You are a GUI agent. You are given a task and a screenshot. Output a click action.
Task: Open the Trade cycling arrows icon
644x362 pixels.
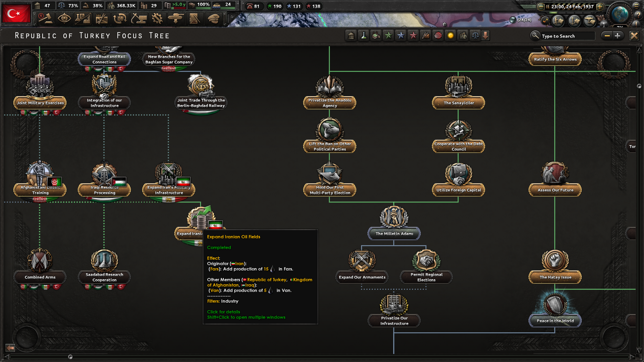tap(120, 18)
